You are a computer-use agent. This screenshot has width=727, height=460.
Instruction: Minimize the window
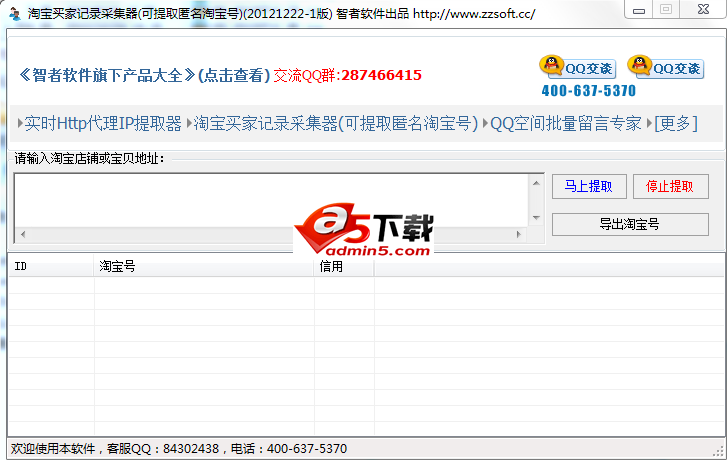point(639,10)
